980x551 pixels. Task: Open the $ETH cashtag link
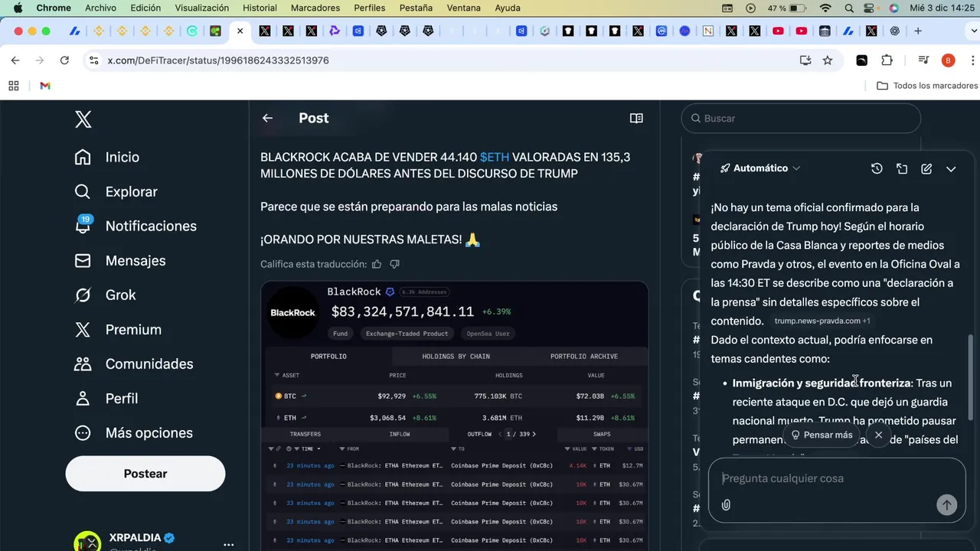tap(495, 157)
